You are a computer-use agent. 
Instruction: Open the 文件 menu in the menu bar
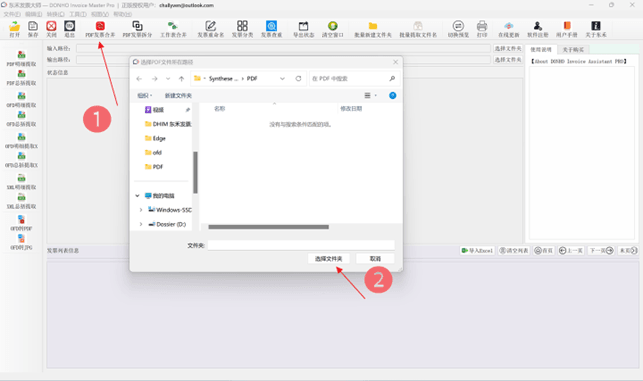(11, 14)
